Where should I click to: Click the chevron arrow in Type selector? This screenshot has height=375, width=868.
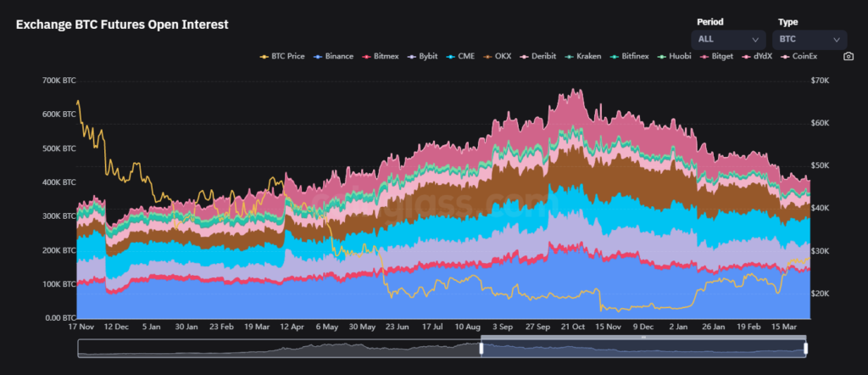click(x=837, y=39)
